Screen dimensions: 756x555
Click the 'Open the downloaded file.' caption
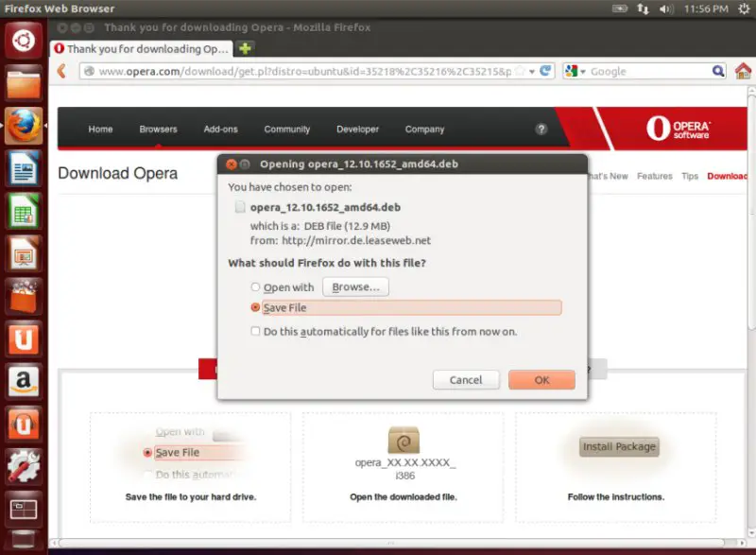(404, 496)
